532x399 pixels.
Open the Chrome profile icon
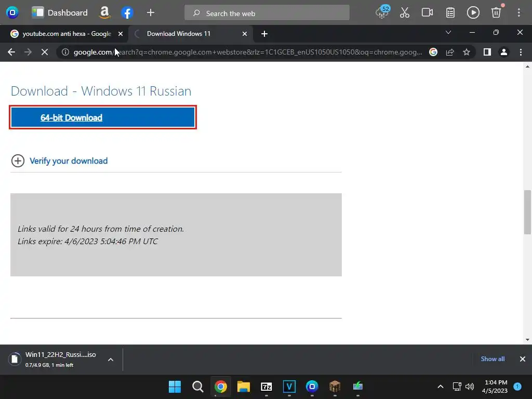pos(504,52)
